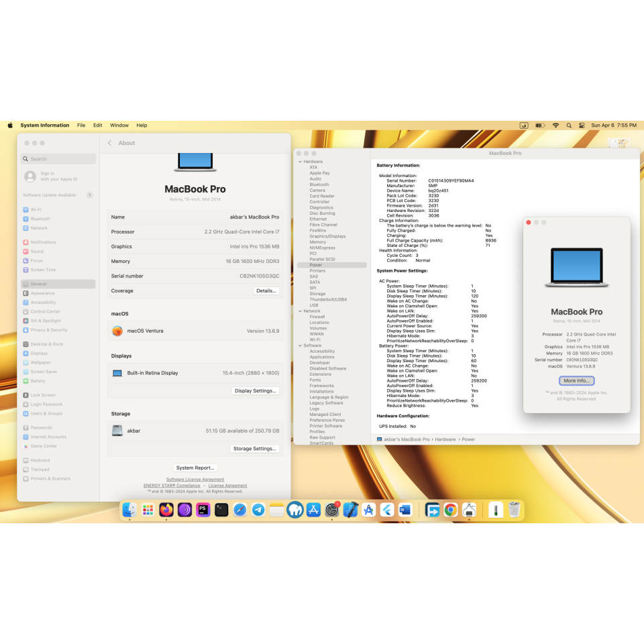Open Control Center settings in sidebar
This screenshot has height=644, width=644.
tap(58, 311)
